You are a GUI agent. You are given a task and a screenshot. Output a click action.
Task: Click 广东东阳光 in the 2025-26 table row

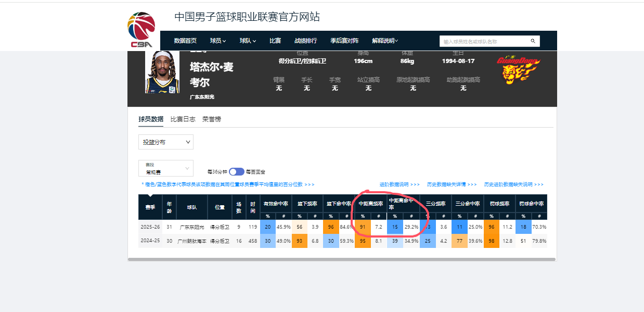(192, 227)
